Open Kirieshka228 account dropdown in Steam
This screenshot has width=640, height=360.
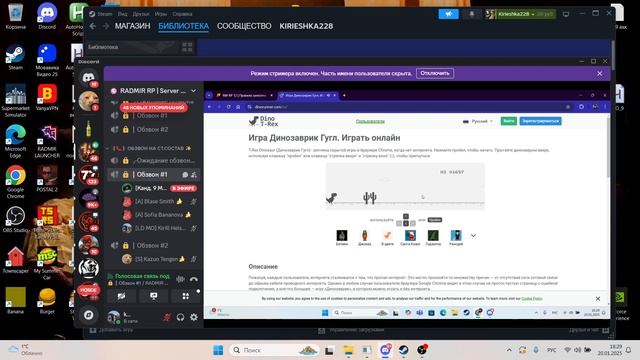pos(520,14)
